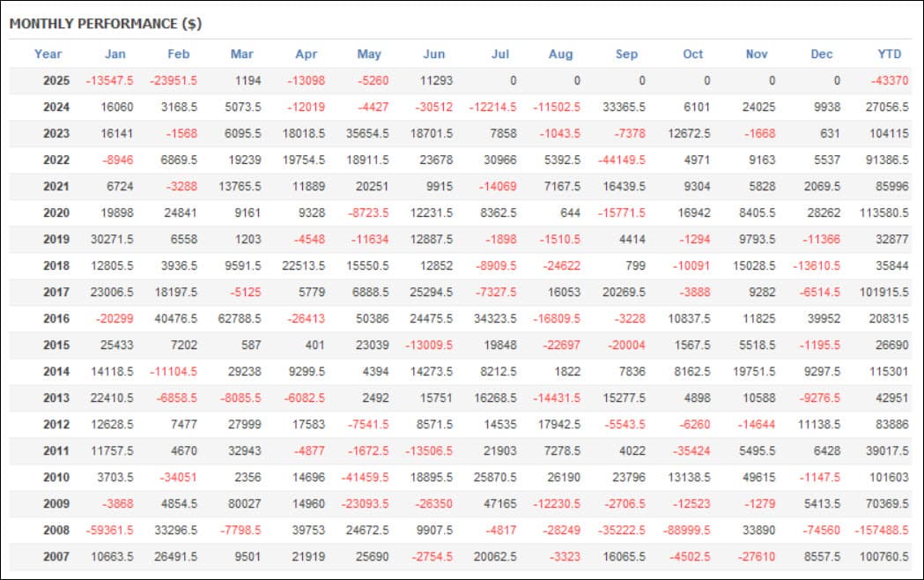Screen dimensions: 924x580
Task: Click the Oct column header
Action: click(x=693, y=55)
